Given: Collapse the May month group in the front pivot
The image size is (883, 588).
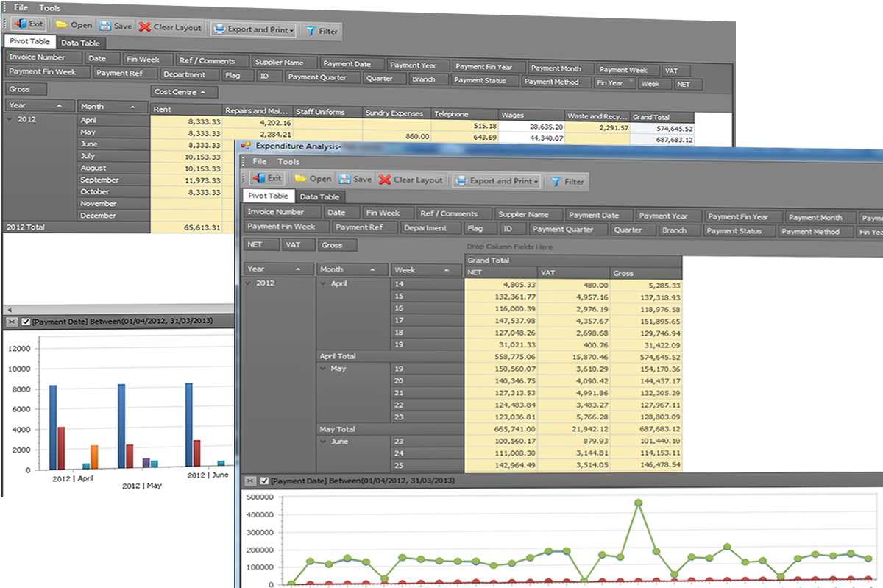Looking at the screenshot, I should (324, 368).
